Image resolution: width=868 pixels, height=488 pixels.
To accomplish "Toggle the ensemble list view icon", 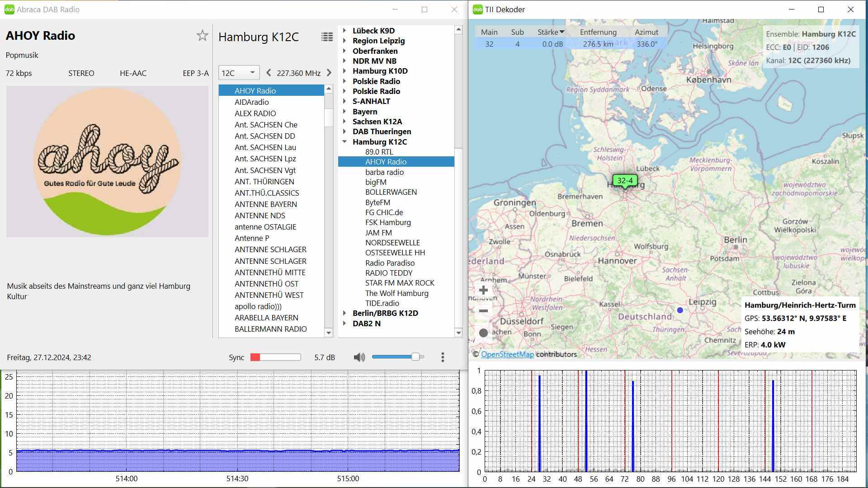I will [327, 37].
